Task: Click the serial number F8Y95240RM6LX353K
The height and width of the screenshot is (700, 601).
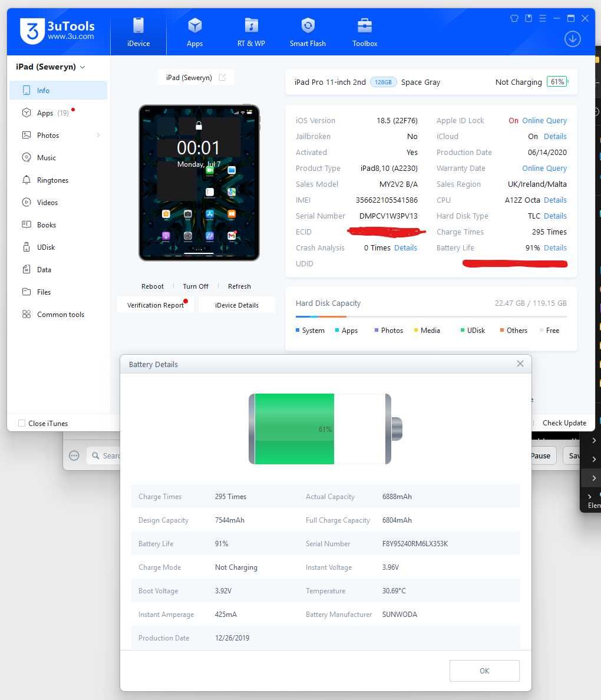Action: [x=415, y=544]
